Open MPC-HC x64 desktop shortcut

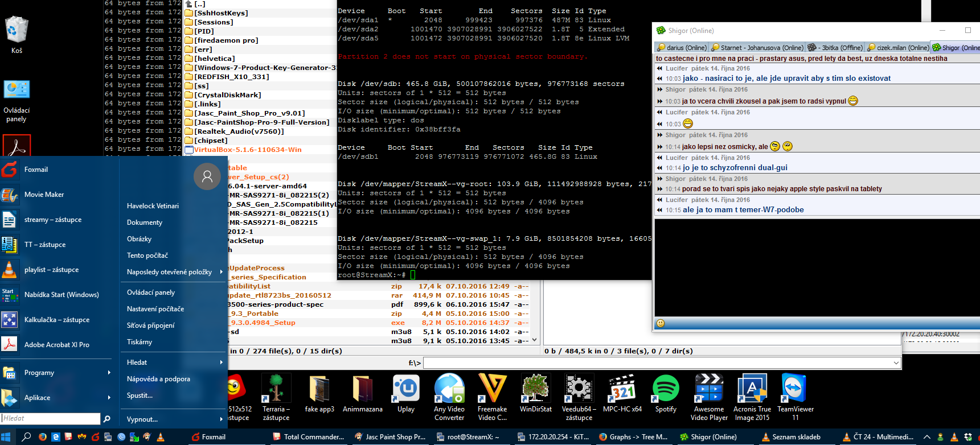(x=622, y=393)
